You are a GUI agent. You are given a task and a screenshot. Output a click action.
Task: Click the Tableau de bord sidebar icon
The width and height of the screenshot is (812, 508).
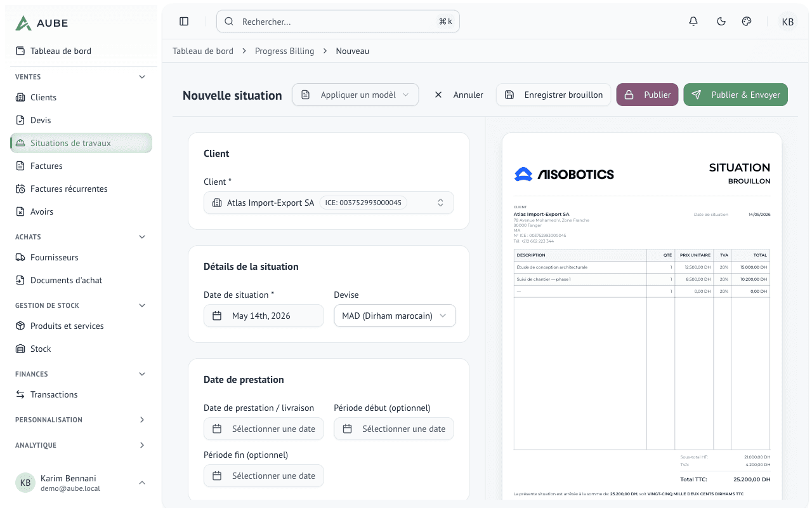tap(20, 51)
